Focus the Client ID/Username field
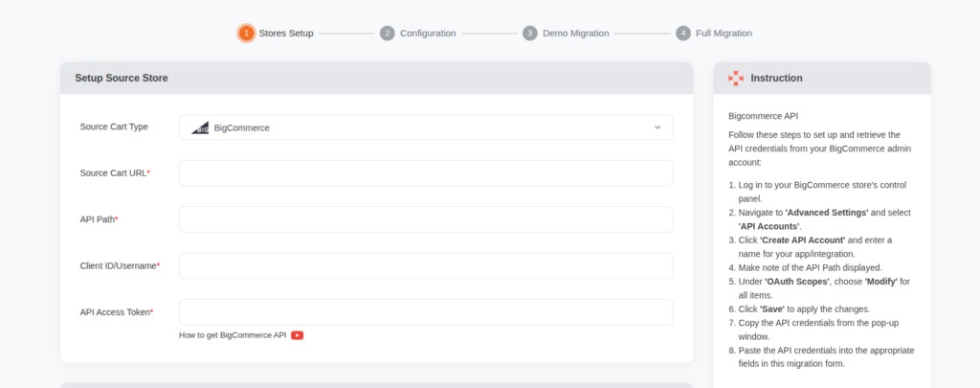The height and width of the screenshot is (388, 980). (426, 266)
